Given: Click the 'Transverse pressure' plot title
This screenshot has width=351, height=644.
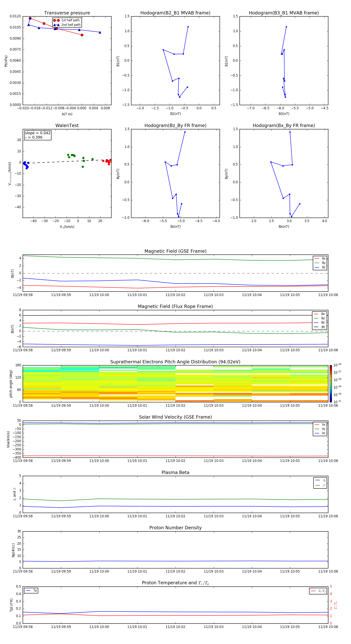Looking at the screenshot, I should click(x=67, y=13).
